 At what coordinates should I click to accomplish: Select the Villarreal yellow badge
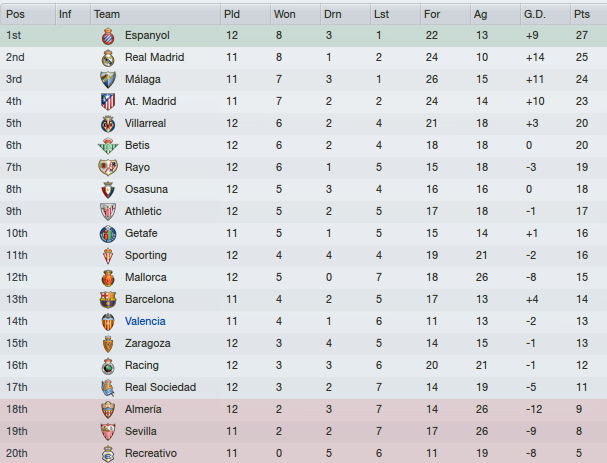(108, 124)
